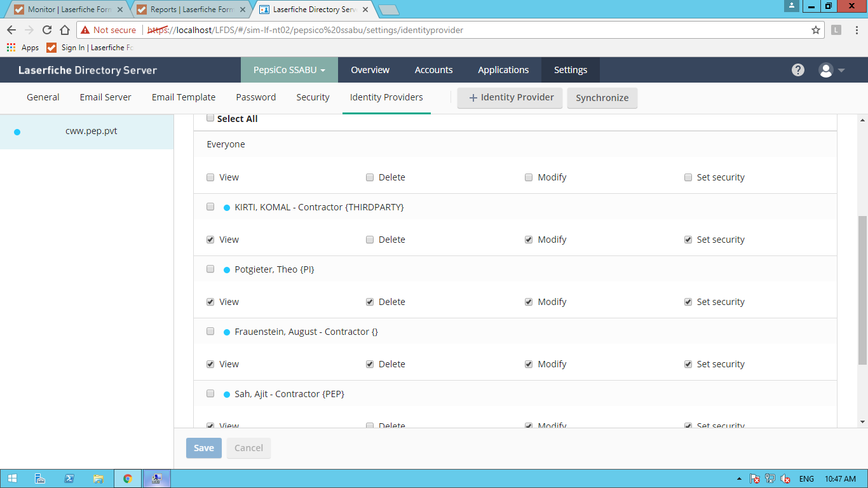Viewport: 868px width, 488px height.
Task: Uncheck View for Potgieter, Theo
Action: click(210, 302)
